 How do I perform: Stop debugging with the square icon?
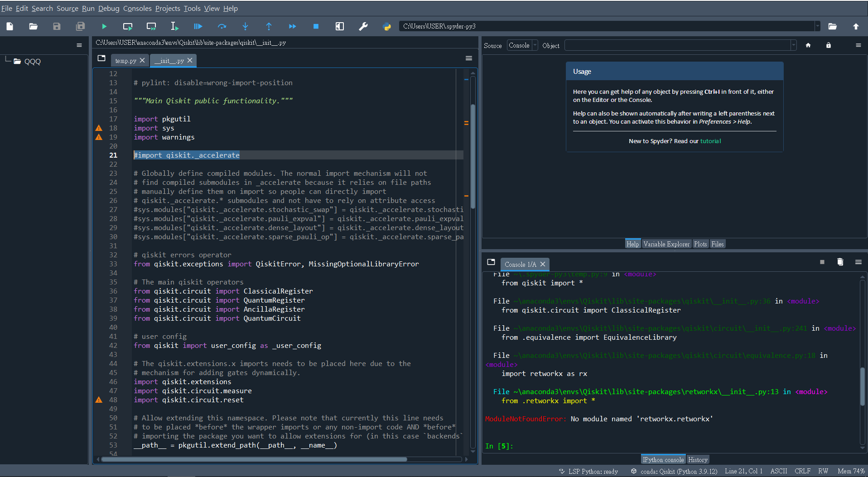(316, 26)
